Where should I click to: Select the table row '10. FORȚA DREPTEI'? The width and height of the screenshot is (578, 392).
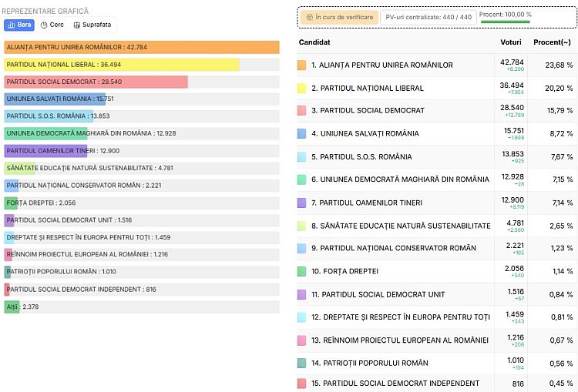pos(437,271)
